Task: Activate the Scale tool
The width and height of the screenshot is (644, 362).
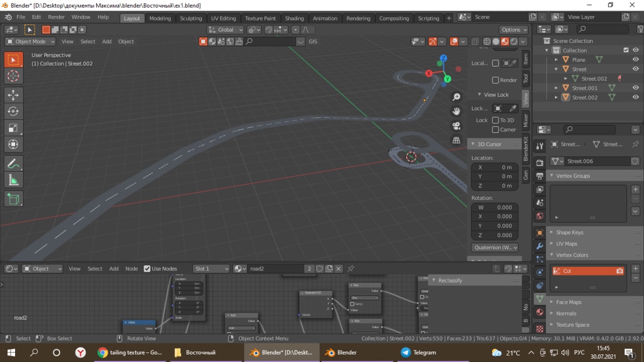Action: coord(14,128)
